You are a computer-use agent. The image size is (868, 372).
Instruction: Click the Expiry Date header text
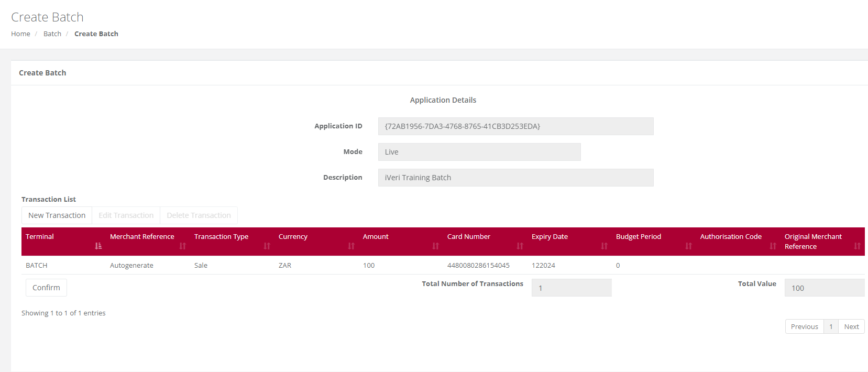point(550,236)
